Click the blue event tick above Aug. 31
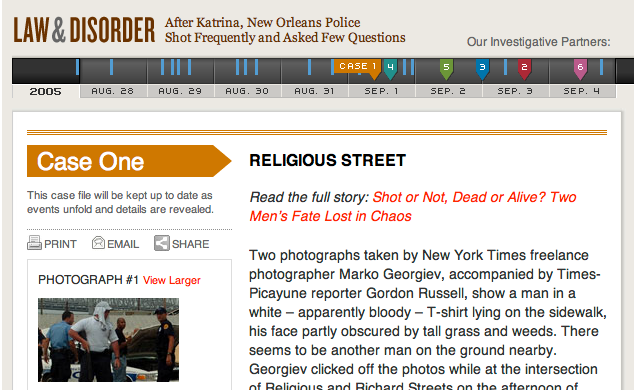Screen dimensions: 634x390 click(x=309, y=67)
